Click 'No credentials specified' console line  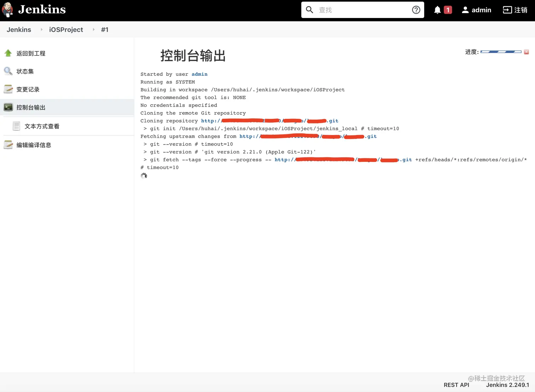coord(179,105)
